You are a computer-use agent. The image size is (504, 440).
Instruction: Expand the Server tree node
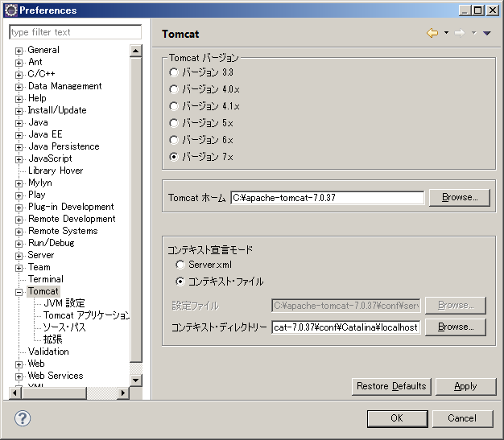tap(19, 256)
